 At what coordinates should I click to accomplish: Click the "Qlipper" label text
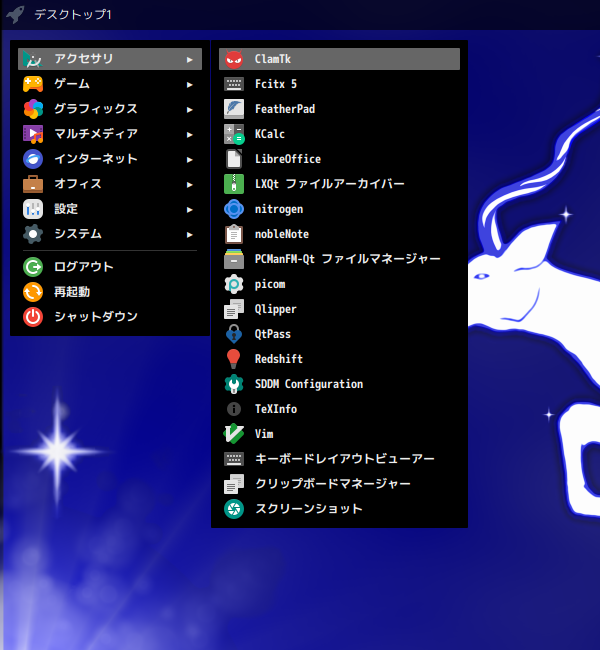pos(275,309)
